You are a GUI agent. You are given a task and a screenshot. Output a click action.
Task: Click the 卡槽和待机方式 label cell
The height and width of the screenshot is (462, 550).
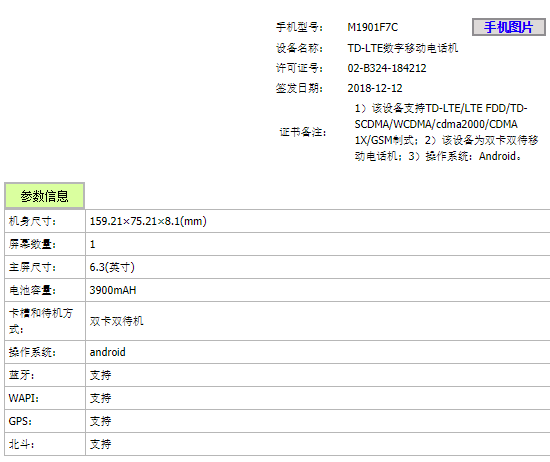point(45,321)
